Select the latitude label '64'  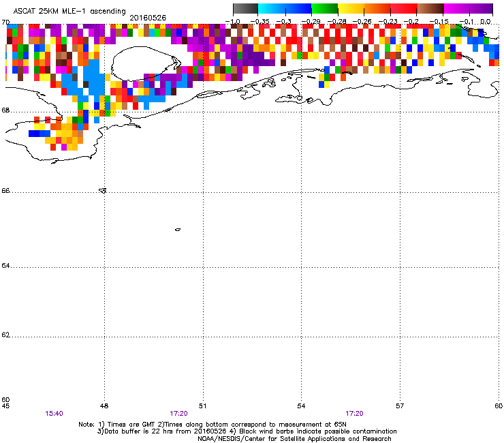[x=5, y=265]
